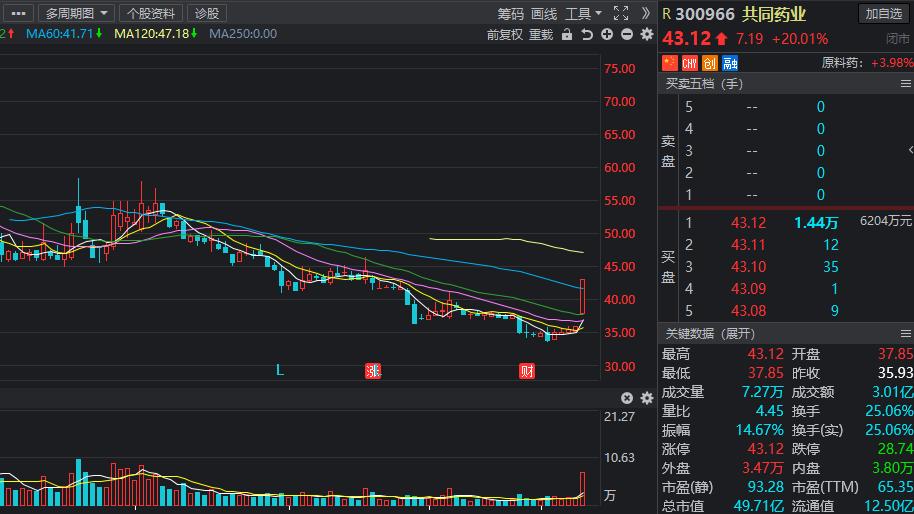This screenshot has height=514, width=914.
Task: Zoom out the K-line chart with minus
Action: (627, 34)
